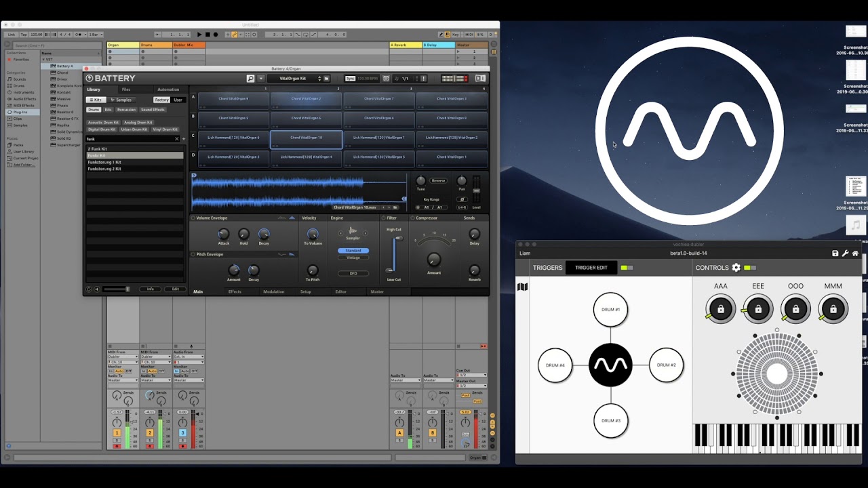
Task: Click the Samples button in Battery library
Action: tap(121, 100)
